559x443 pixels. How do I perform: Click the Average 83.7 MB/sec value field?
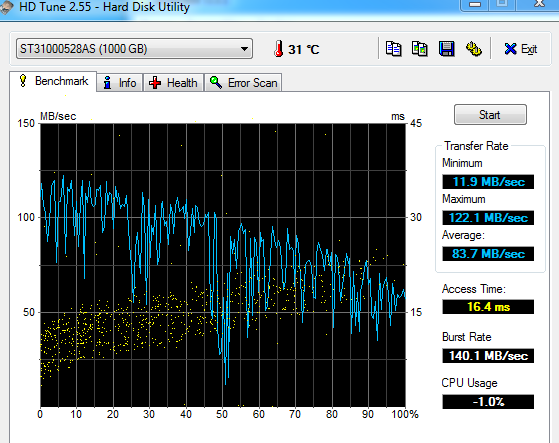(x=488, y=254)
